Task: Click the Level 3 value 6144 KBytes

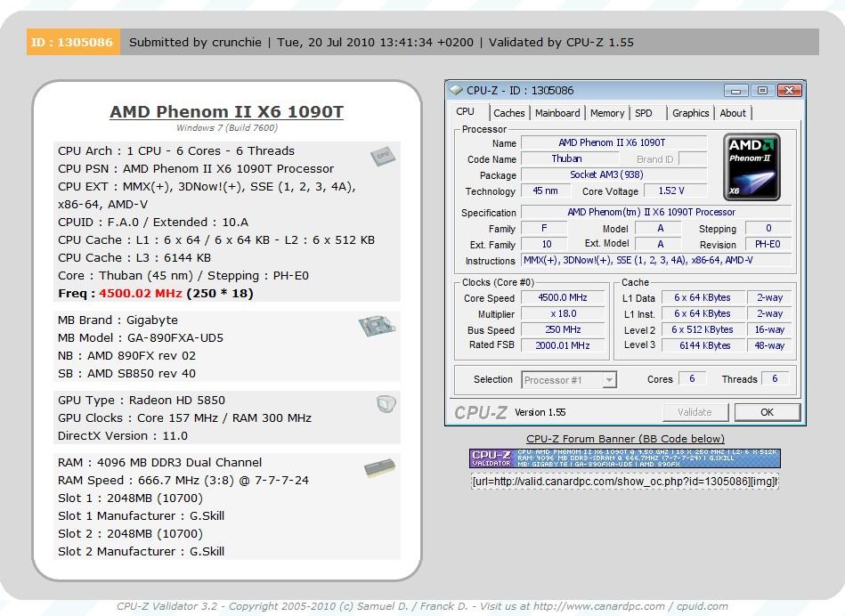Action: point(703,345)
